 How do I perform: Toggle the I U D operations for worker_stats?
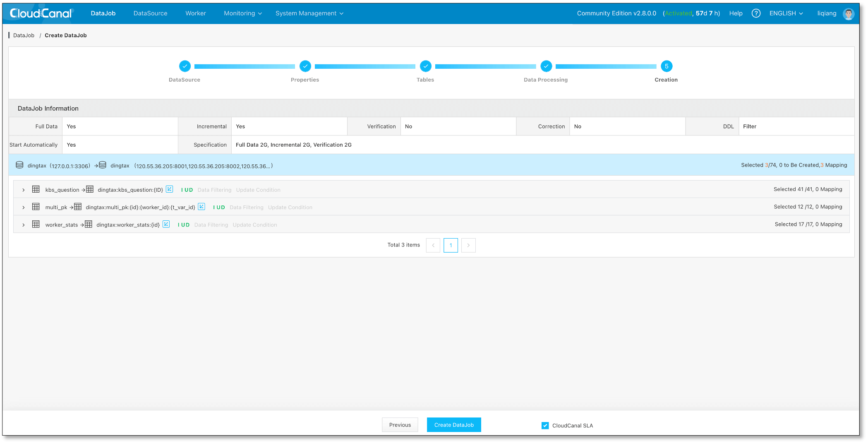point(184,224)
